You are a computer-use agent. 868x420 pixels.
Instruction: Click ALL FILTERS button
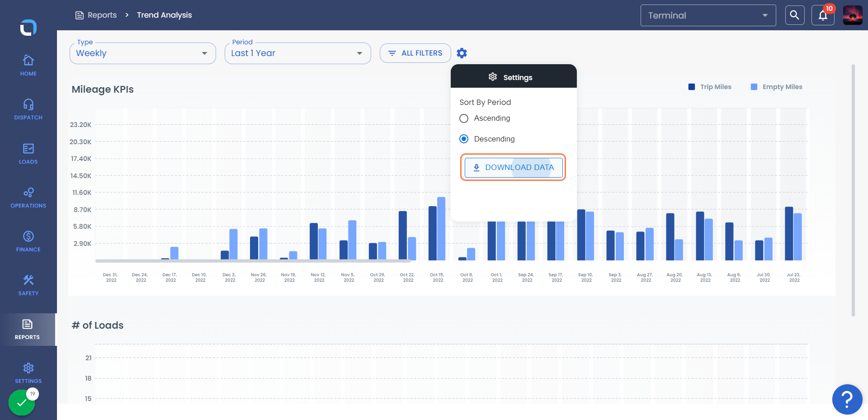415,53
